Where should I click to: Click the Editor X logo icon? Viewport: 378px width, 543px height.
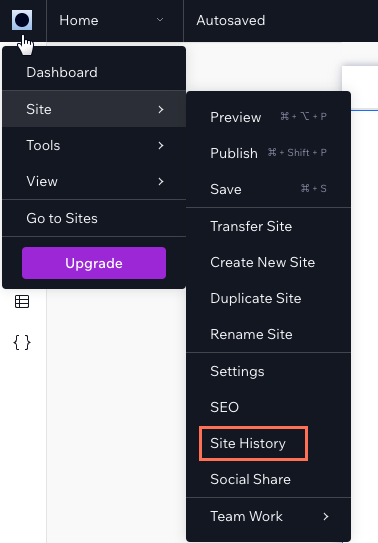pyautogui.click(x=22, y=20)
